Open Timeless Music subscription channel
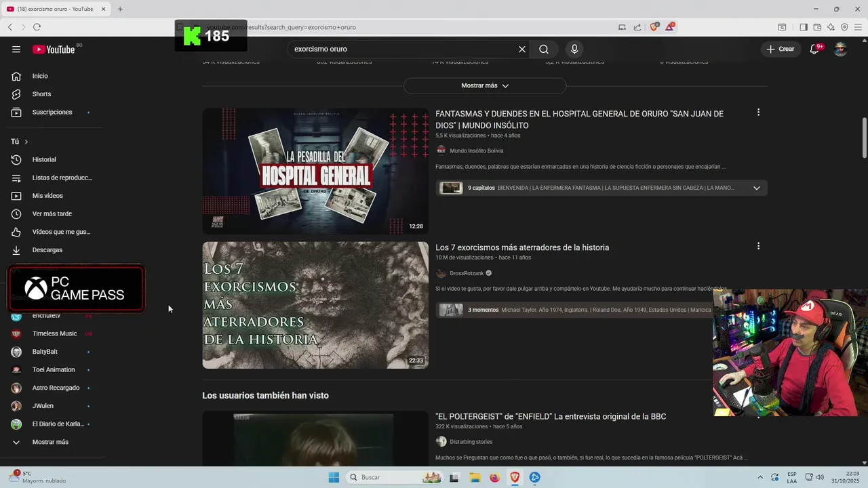The height and width of the screenshot is (488, 868). (54, 333)
